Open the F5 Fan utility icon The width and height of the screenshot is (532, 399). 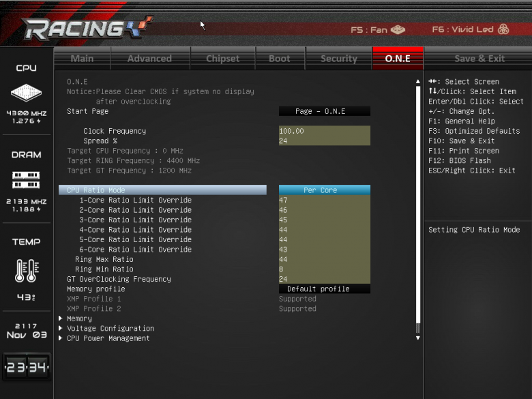[398, 30]
